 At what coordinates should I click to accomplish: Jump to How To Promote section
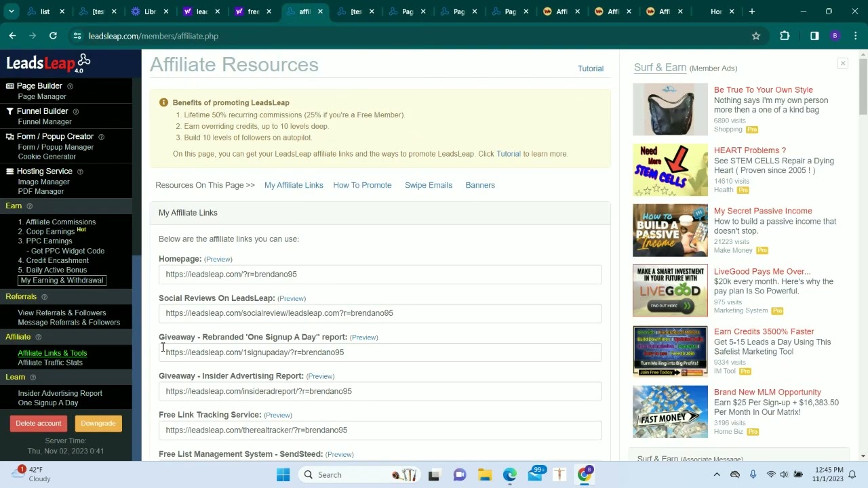[362, 185]
